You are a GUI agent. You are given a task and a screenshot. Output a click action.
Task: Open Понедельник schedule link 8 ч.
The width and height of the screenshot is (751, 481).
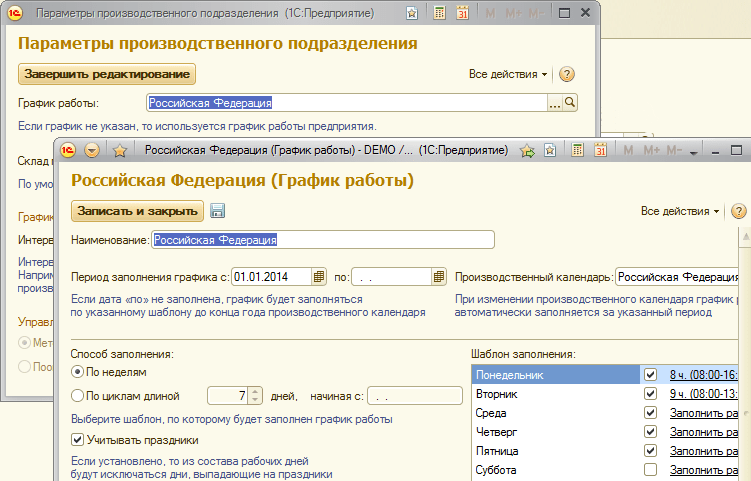tap(704, 375)
